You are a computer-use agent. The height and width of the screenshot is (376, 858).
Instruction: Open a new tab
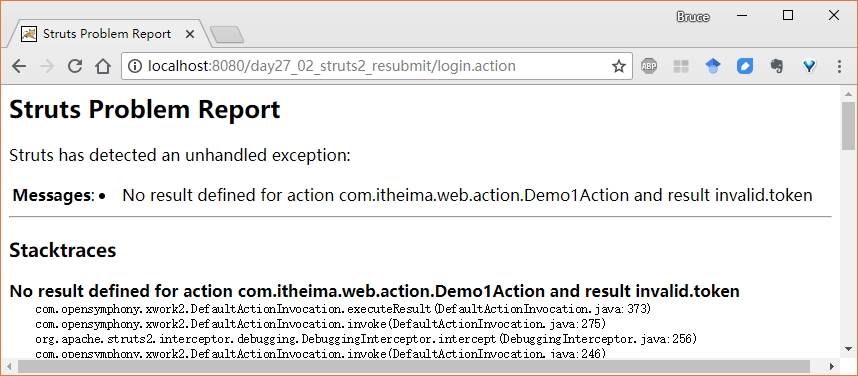[227, 34]
